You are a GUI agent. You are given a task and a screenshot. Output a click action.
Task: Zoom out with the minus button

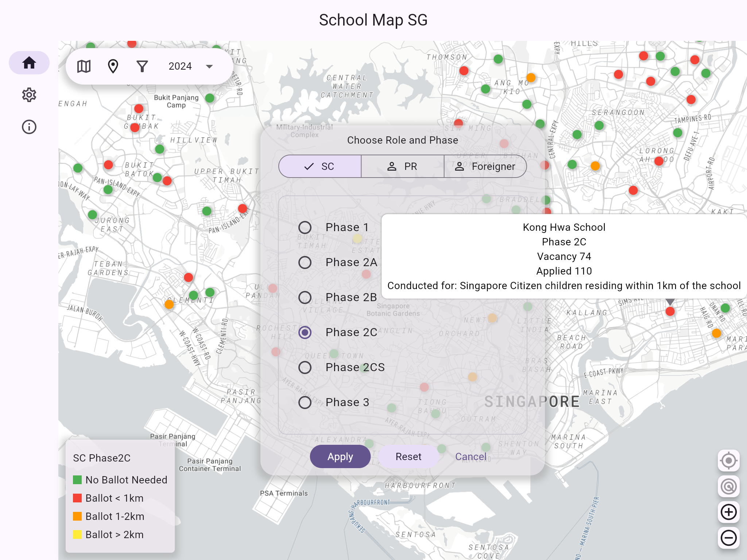729,538
